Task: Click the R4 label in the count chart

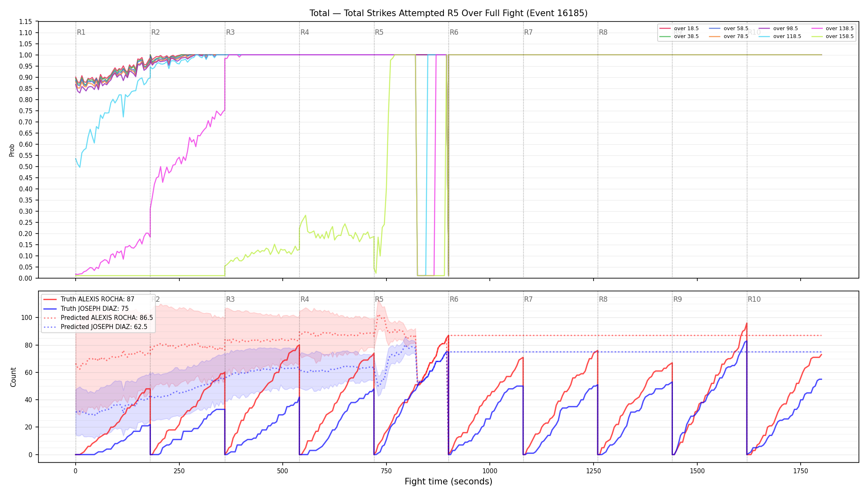Action: [305, 299]
